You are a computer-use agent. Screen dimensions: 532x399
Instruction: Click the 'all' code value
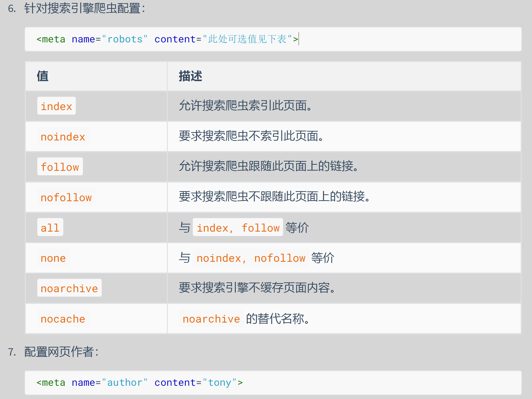[50, 228]
